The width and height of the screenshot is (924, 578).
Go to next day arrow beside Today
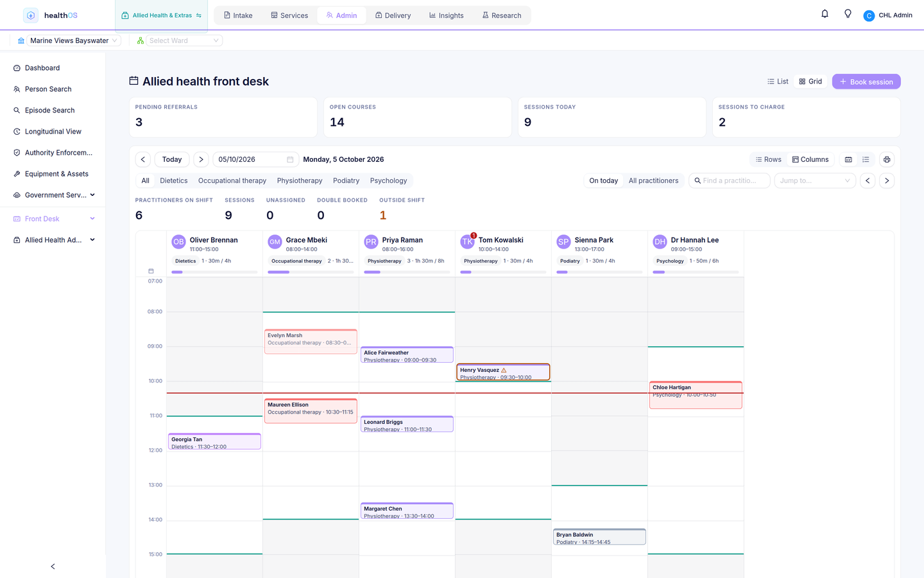(201, 159)
